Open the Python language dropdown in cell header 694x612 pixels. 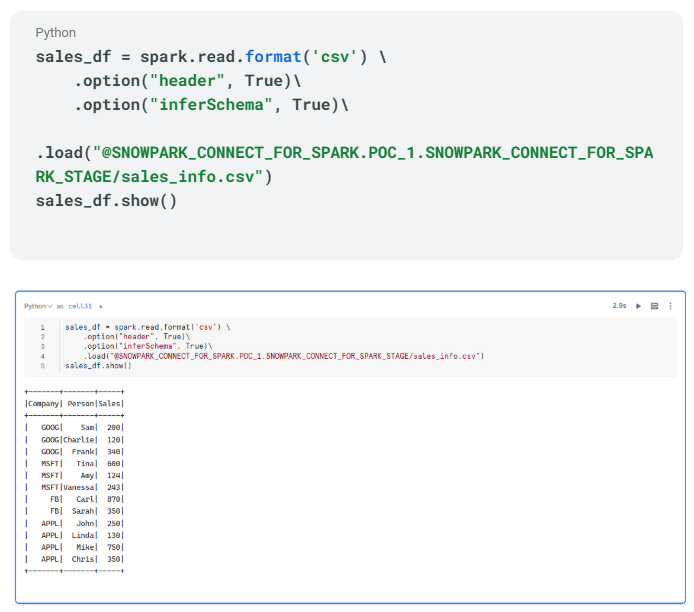click(37, 306)
